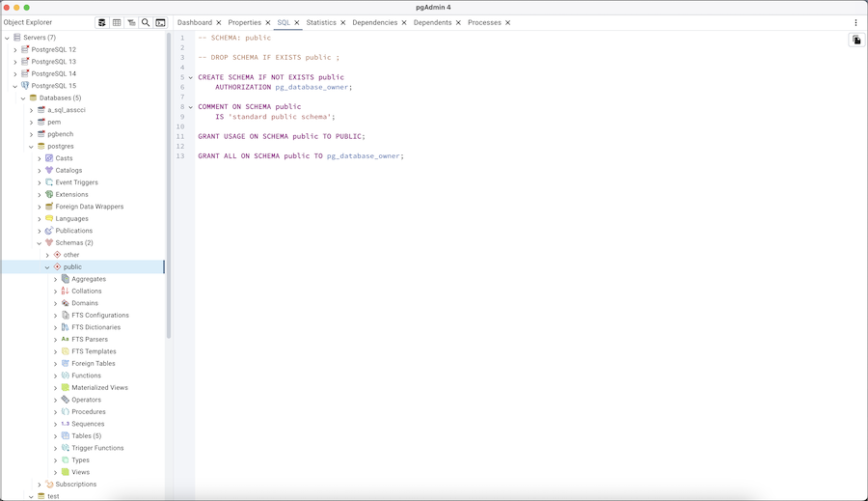Open the Dependents tab
868x501 pixels.
tap(432, 23)
